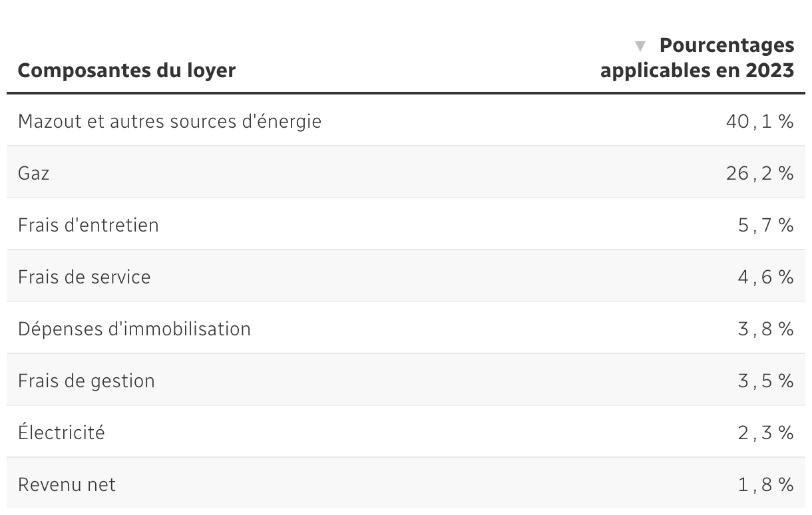Click the Frais de gestion row label
This screenshot has height=515, width=812.
coord(87,381)
